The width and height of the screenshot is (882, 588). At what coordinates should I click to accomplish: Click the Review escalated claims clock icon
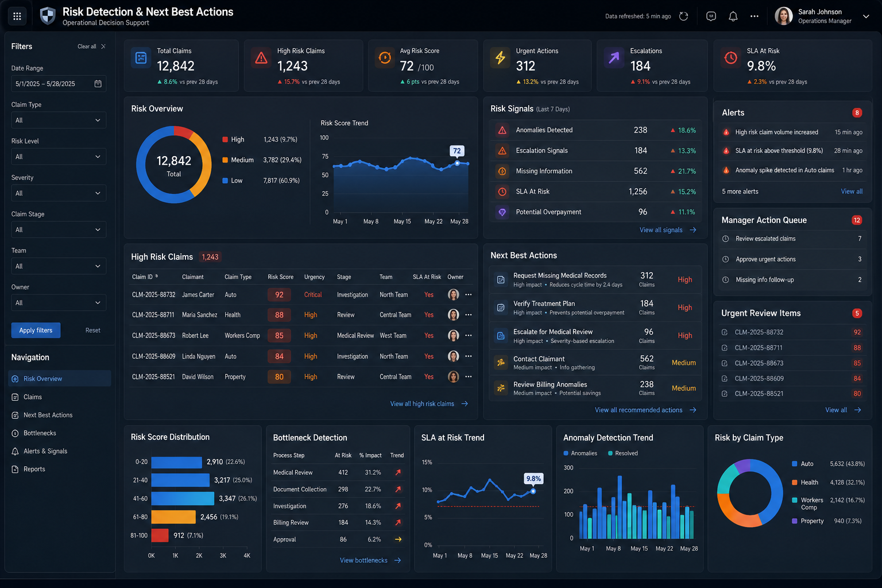click(725, 239)
